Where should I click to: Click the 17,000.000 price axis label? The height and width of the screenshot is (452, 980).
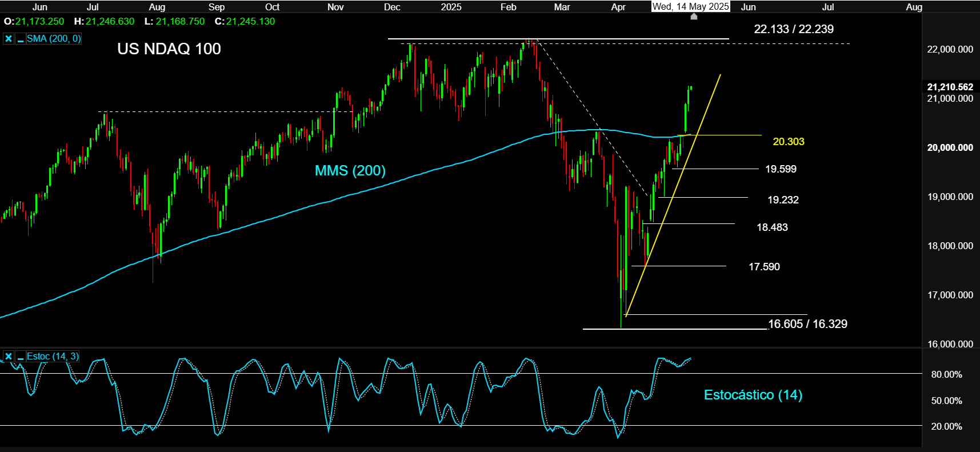coord(950,295)
